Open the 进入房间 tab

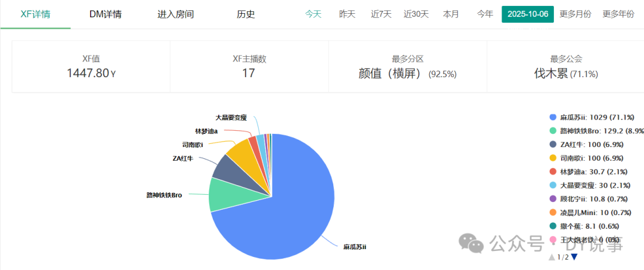coord(175,14)
